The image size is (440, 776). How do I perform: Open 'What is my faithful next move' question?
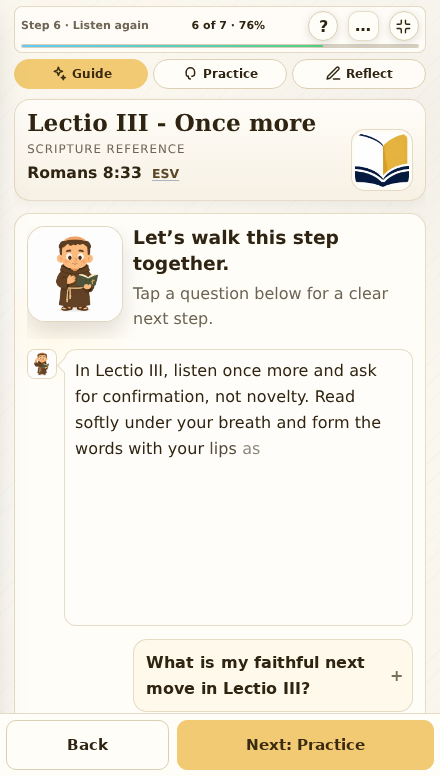click(273, 676)
